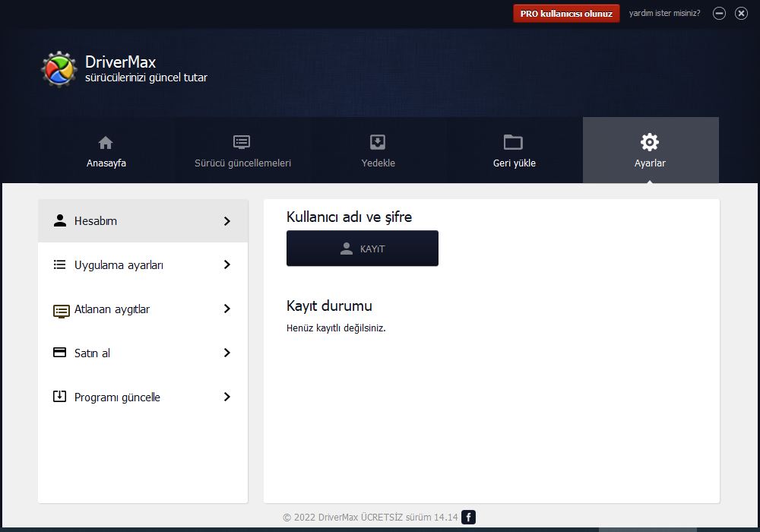Open the yardım ister misiniz? link

coord(664,13)
